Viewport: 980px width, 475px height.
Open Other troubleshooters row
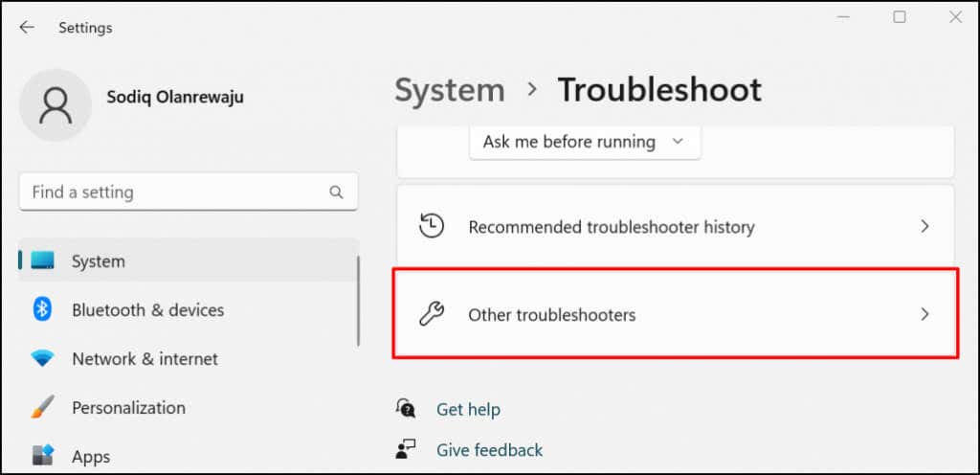[675, 314]
